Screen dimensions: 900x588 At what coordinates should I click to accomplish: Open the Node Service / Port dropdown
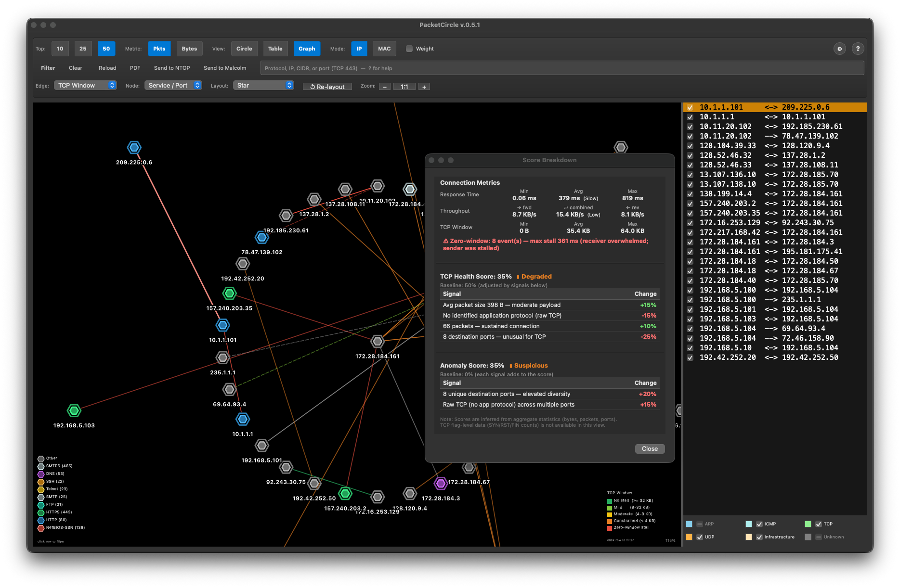tap(173, 85)
